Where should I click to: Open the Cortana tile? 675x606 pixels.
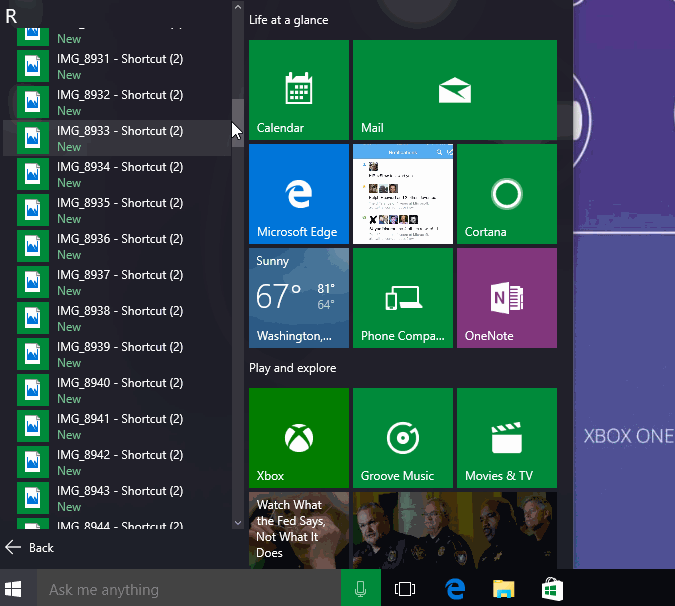tap(507, 194)
